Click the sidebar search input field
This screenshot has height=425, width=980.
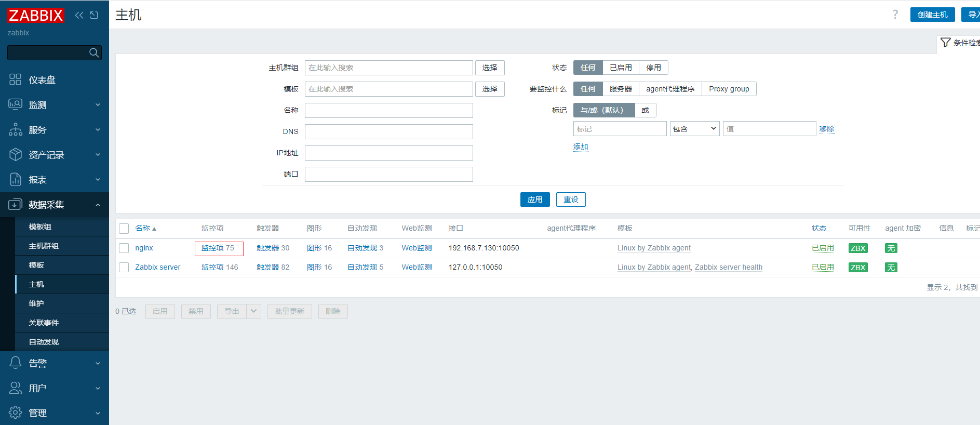tap(47, 52)
